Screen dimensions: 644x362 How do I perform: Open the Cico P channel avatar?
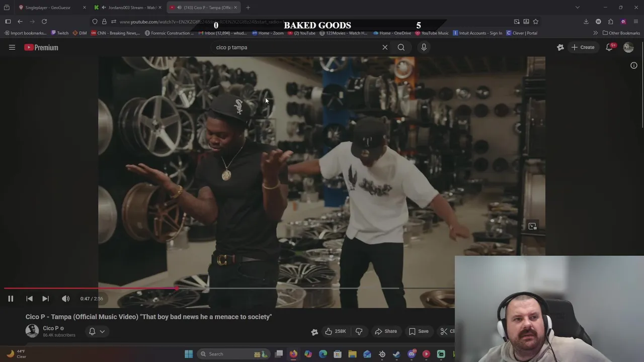[x=32, y=331]
